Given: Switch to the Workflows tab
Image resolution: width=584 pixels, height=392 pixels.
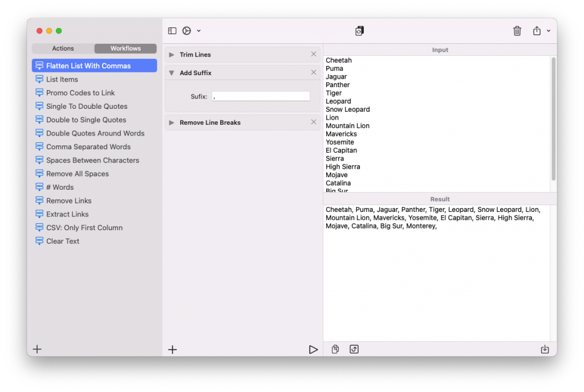Looking at the screenshot, I should click(x=125, y=48).
